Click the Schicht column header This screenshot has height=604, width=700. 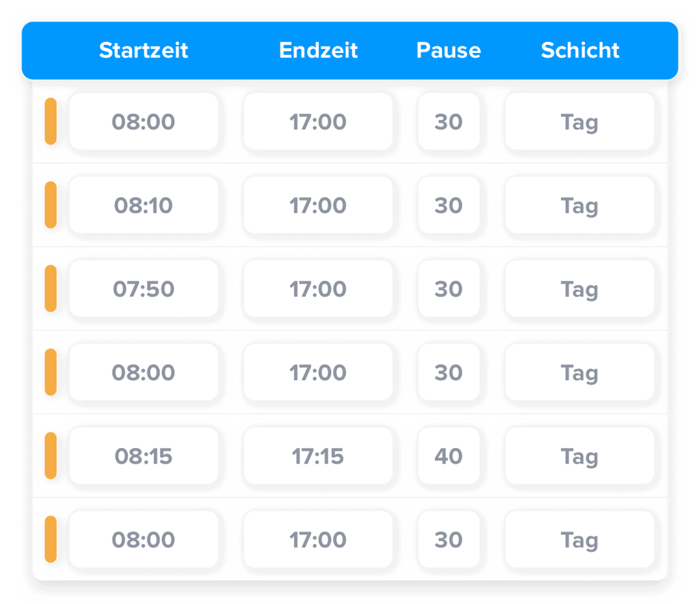[x=580, y=50]
